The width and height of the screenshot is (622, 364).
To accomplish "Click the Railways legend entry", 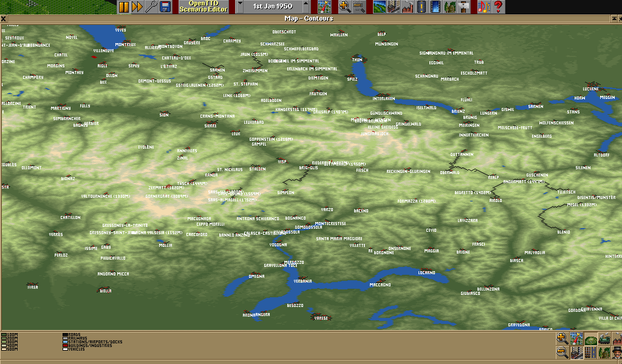I will [74, 339].
